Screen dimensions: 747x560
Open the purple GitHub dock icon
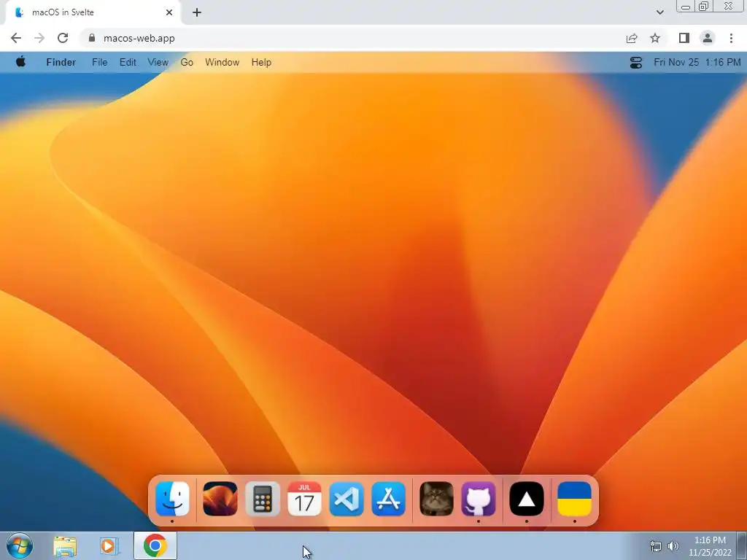coord(479,499)
